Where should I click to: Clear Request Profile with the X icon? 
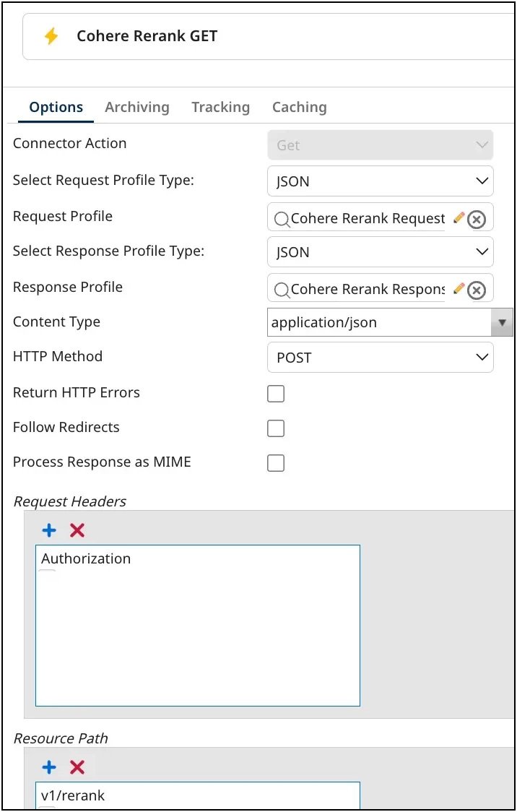point(477,219)
